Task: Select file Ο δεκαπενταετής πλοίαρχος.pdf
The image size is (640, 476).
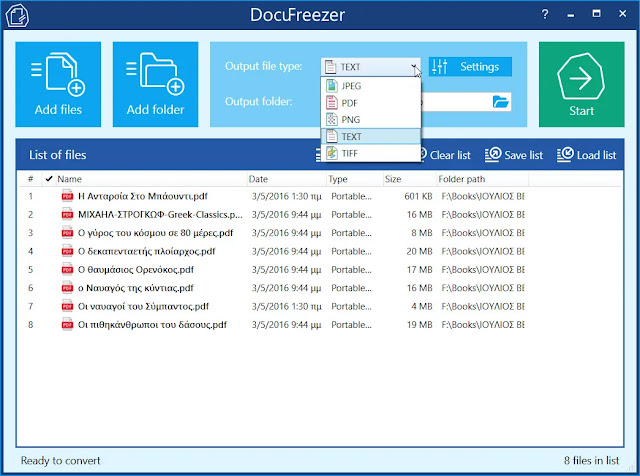Action: [x=146, y=251]
